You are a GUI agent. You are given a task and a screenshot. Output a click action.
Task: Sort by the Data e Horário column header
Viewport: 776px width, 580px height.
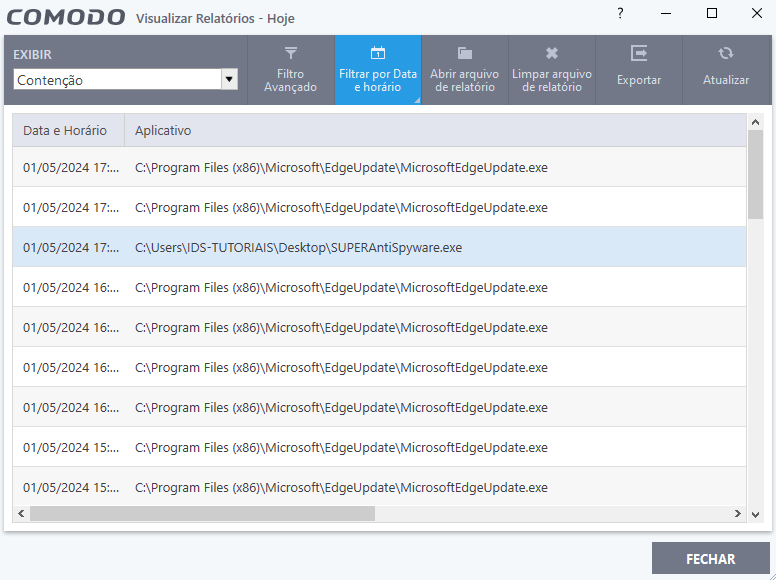pyautogui.click(x=65, y=131)
